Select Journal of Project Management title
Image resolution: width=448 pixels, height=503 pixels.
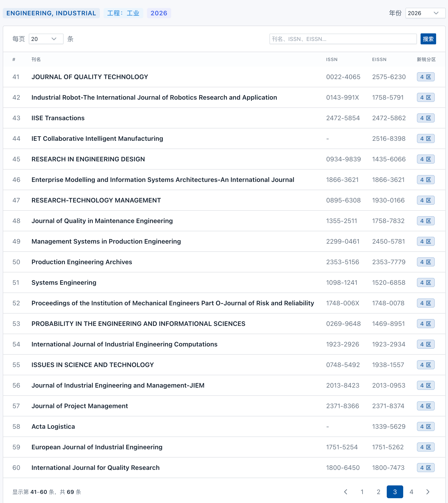[80, 406]
